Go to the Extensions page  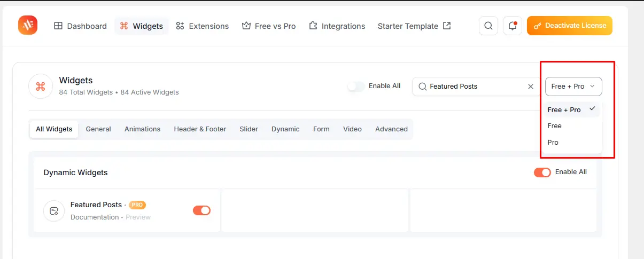tap(203, 26)
